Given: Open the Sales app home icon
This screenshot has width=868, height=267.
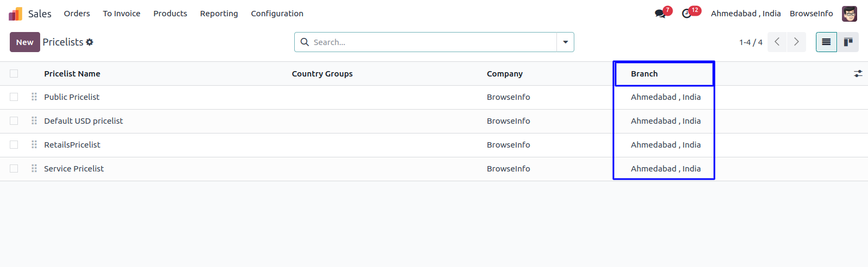Looking at the screenshot, I should tap(15, 14).
